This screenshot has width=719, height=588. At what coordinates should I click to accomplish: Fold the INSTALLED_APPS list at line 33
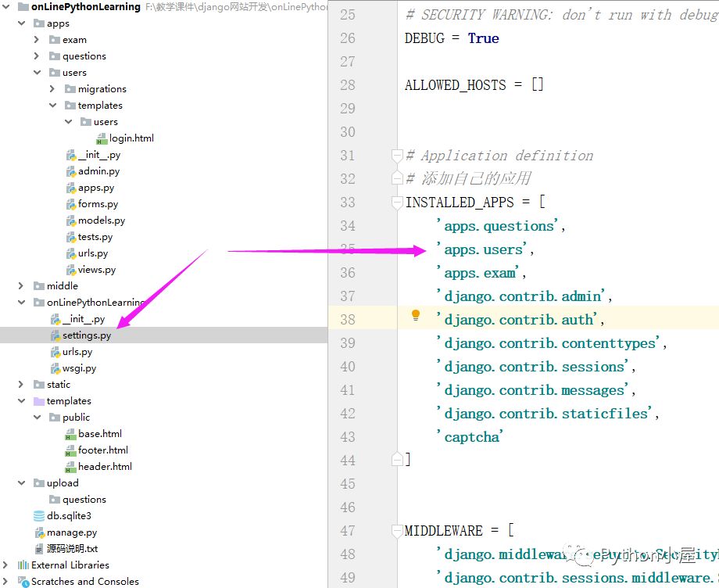(397, 202)
